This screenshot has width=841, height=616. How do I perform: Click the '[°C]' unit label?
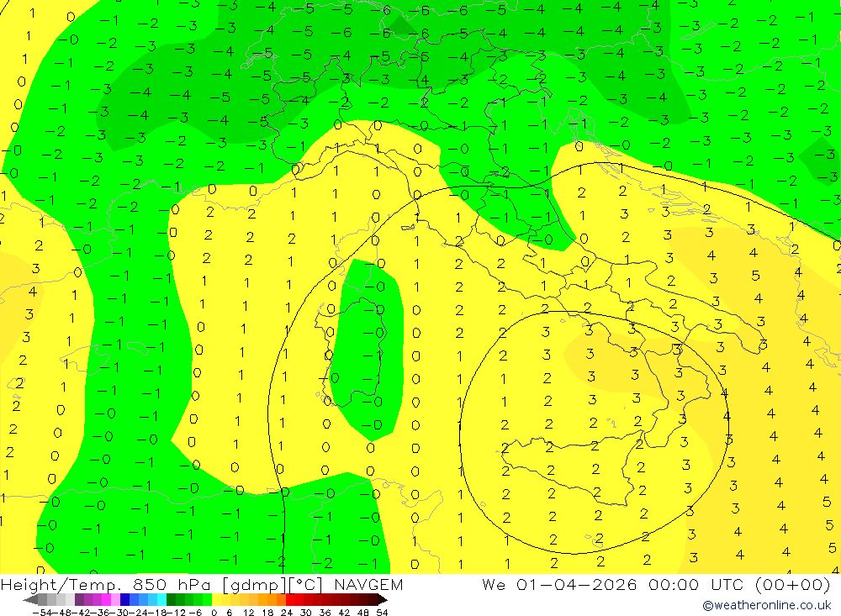click(x=305, y=584)
